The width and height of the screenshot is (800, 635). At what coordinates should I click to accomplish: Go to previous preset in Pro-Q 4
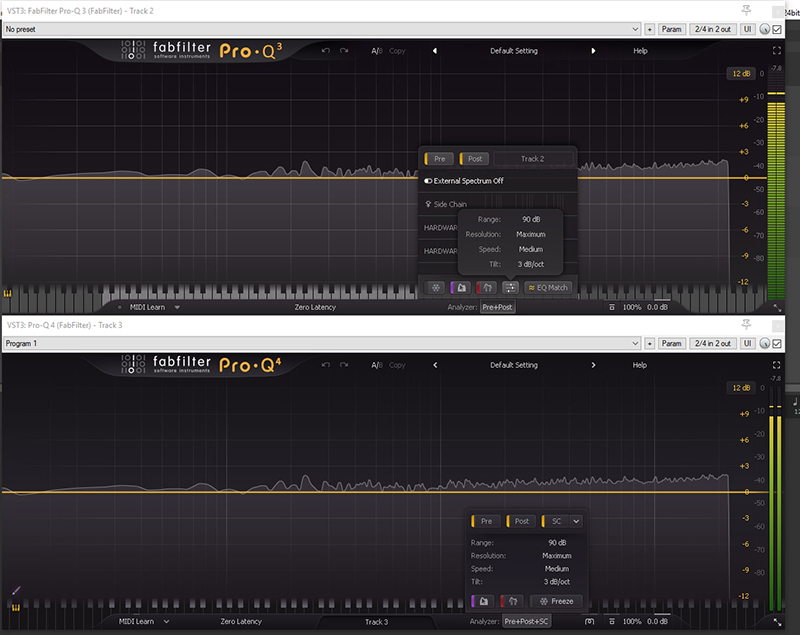[x=435, y=365]
